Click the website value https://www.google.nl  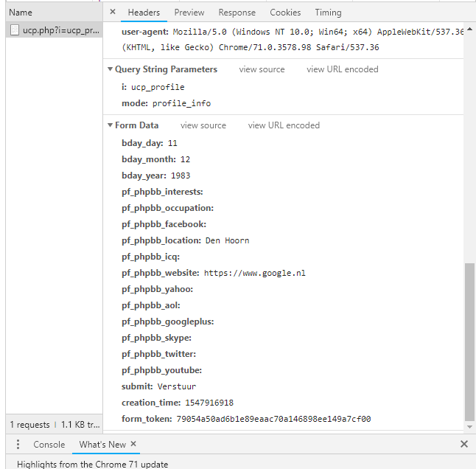click(255, 273)
